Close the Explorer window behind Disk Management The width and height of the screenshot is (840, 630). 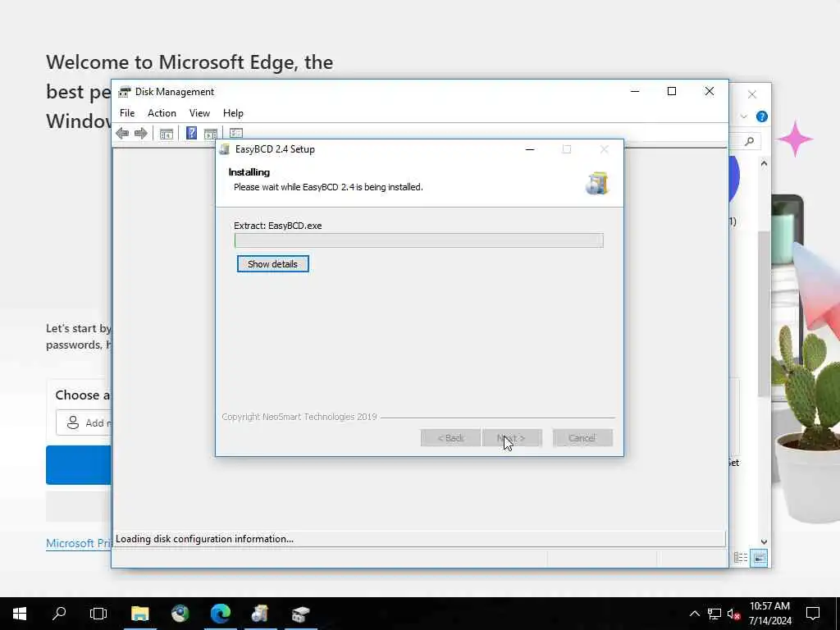752,95
